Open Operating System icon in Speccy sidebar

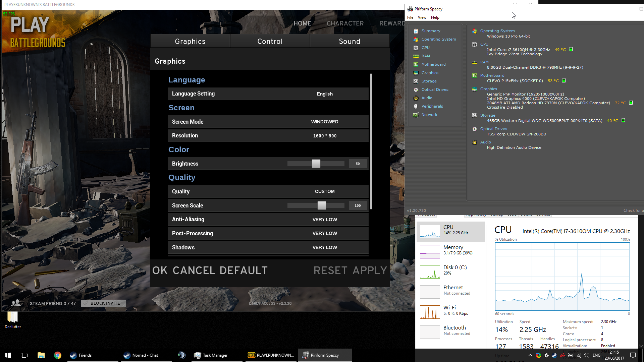coord(416,39)
